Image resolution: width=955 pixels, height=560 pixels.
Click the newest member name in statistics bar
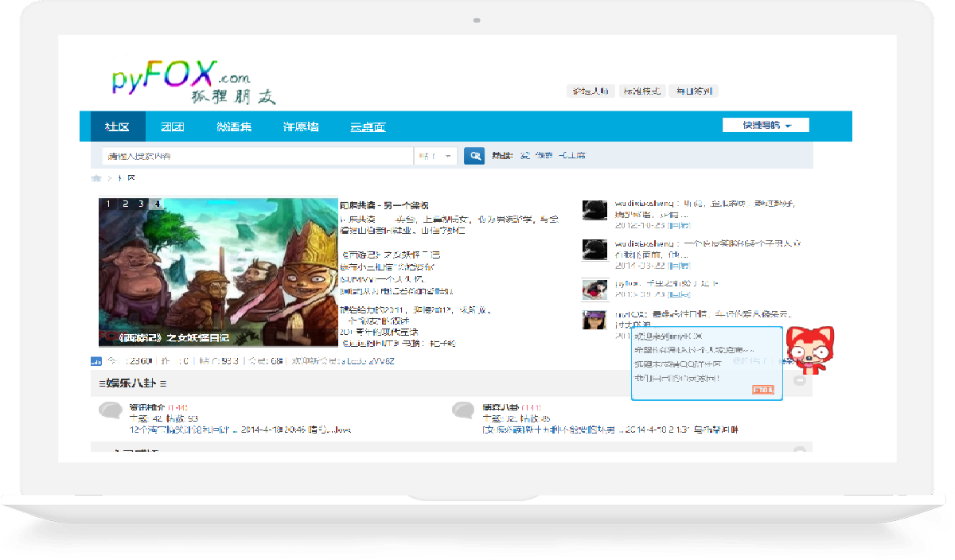368,361
